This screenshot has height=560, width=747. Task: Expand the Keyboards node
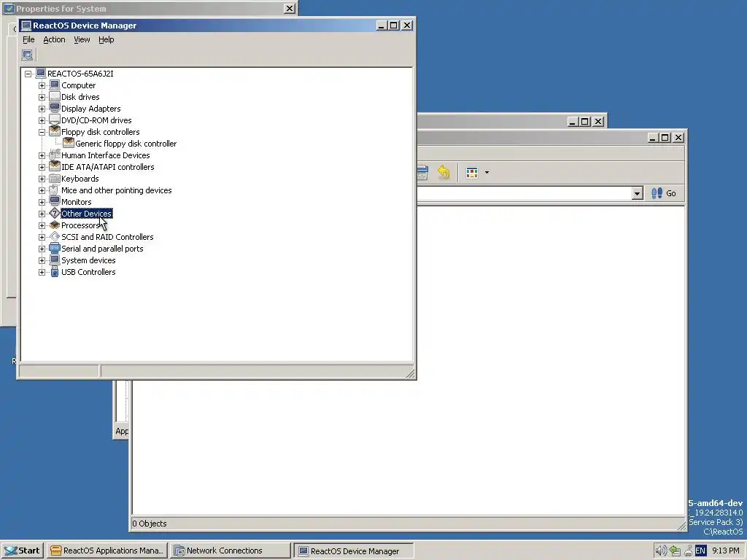click(x=42, y=179)
